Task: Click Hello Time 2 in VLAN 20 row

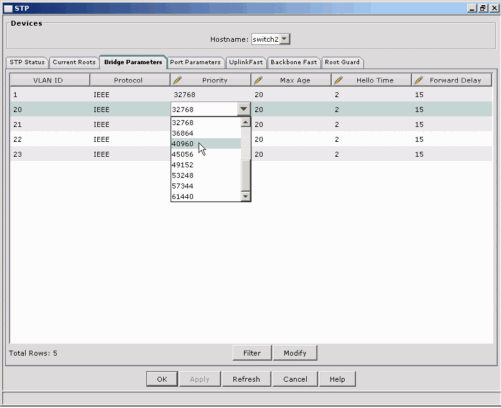Action: coord(337,109)
